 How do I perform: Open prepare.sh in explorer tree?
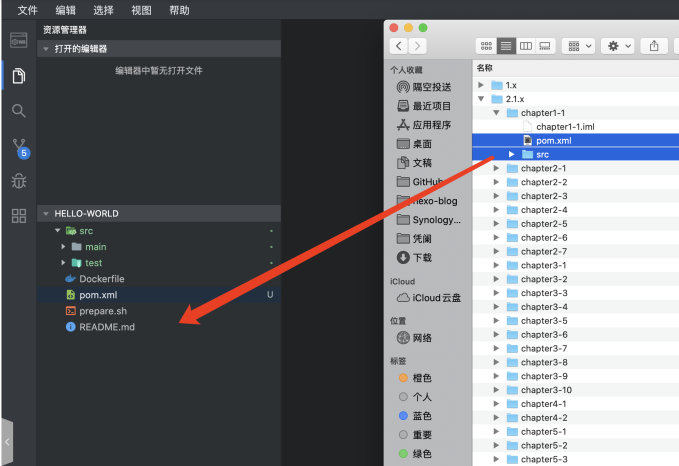(159, 311)
